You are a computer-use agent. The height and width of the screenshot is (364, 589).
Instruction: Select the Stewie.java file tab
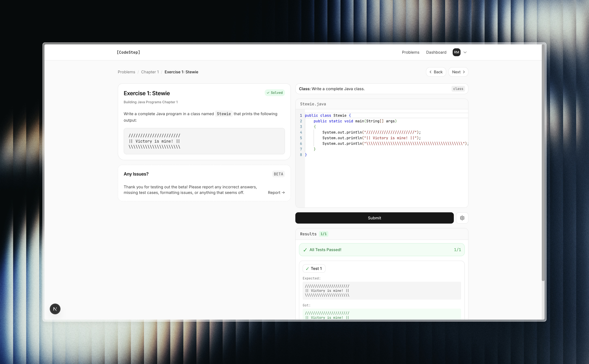313,104
